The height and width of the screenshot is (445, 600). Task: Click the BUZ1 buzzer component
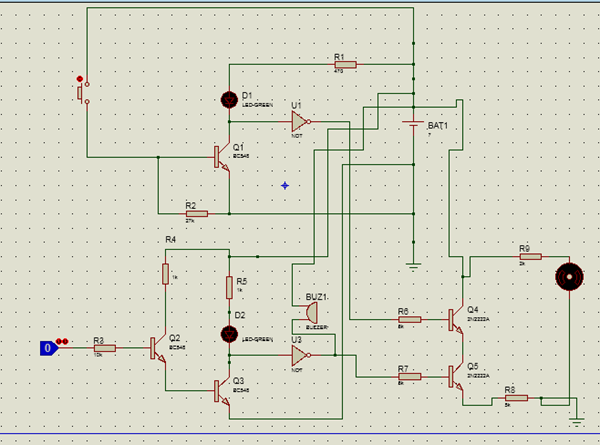311,313
